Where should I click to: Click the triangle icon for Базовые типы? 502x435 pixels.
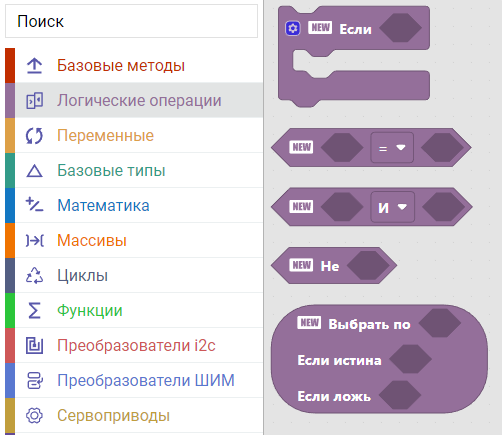(x=34, y=171)
